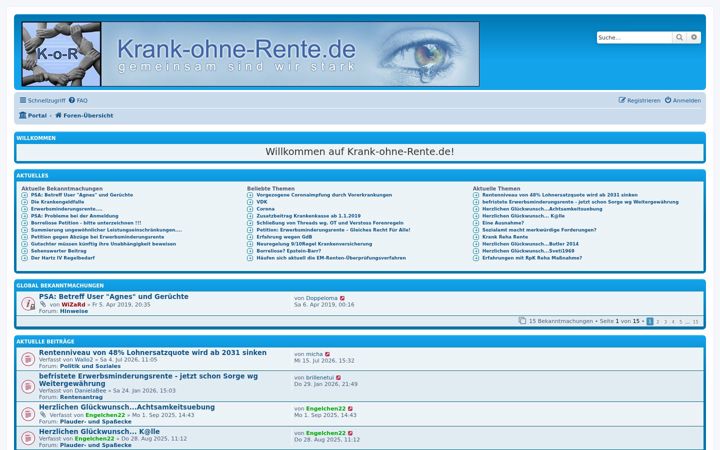This screenshot has height=450, width=720.
Task: Click topic icon for Achtsamkeitsuebung thread
Action: pyautogui.click(x=28, y=414)
